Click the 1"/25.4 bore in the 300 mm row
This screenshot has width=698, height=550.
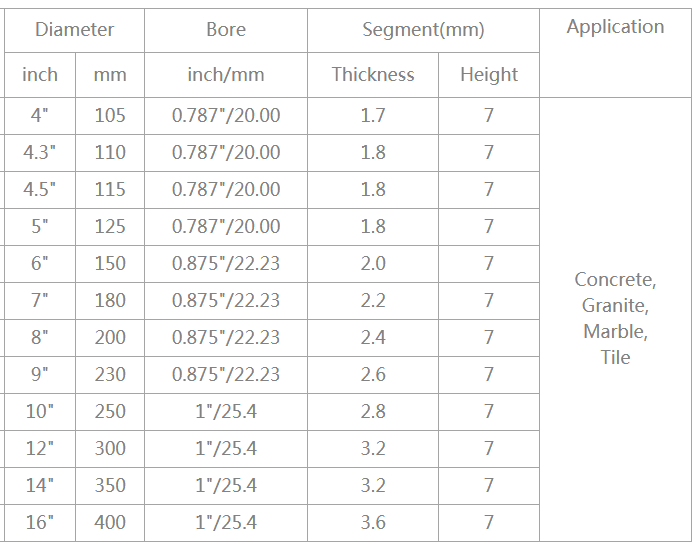226,449
